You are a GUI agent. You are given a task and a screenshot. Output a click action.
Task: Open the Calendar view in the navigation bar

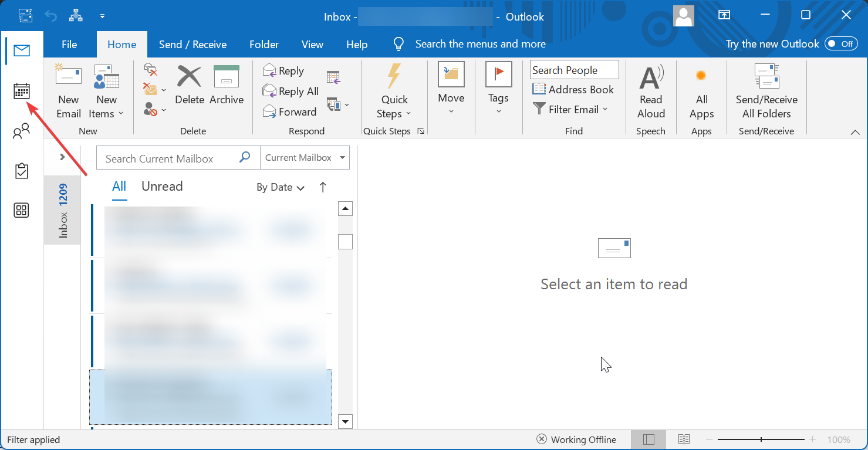point(22,91)
